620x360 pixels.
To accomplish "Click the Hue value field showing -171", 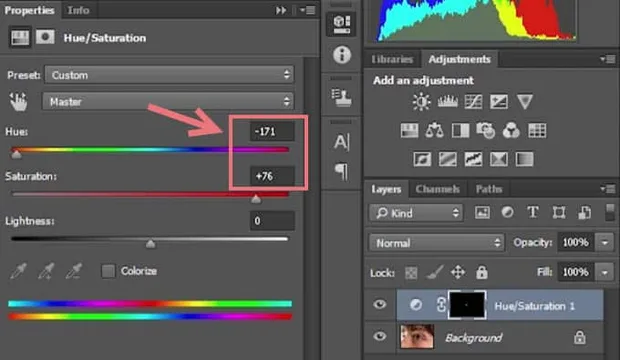I will click(272, 131).
